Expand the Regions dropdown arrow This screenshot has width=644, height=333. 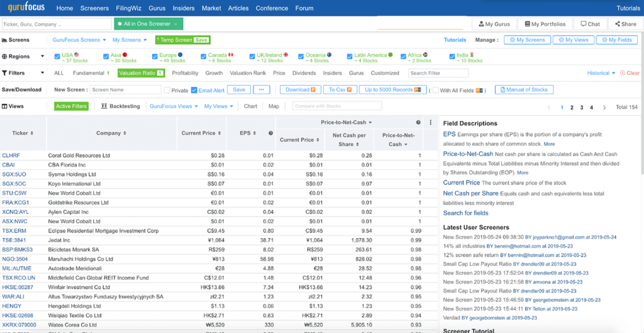tap(42, 56)
